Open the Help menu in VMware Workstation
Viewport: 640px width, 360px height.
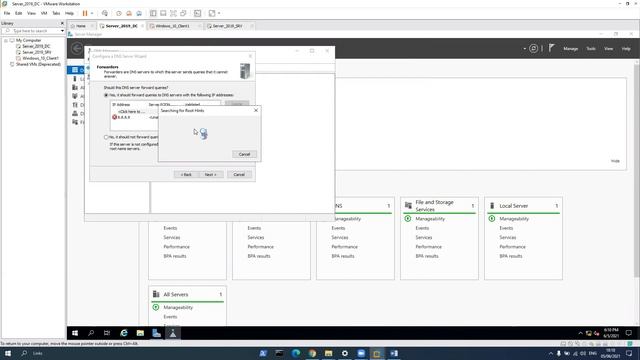coord(69,13)
